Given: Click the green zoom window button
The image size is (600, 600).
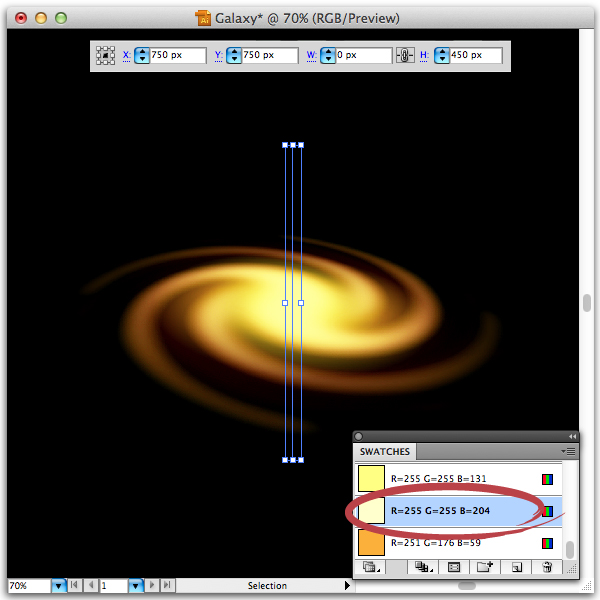Looking at the screenshot, I should coord(61,18).
